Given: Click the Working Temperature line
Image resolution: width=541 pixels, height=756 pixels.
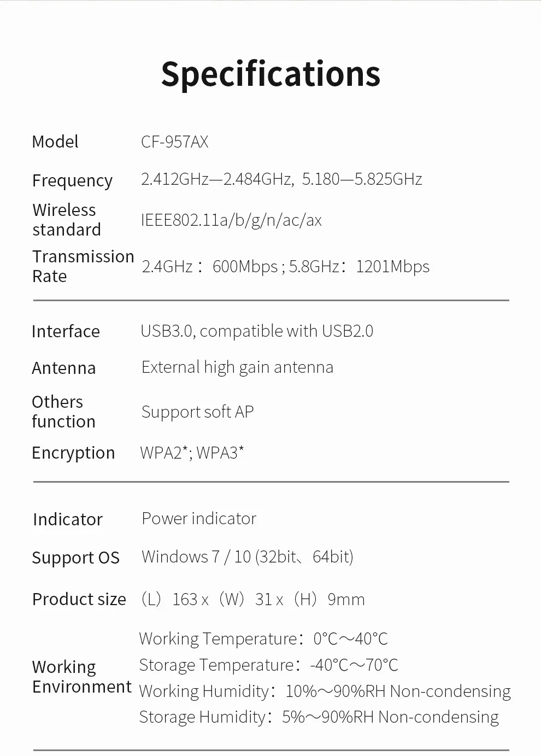Looking at the screenshot, I should 263,638.
